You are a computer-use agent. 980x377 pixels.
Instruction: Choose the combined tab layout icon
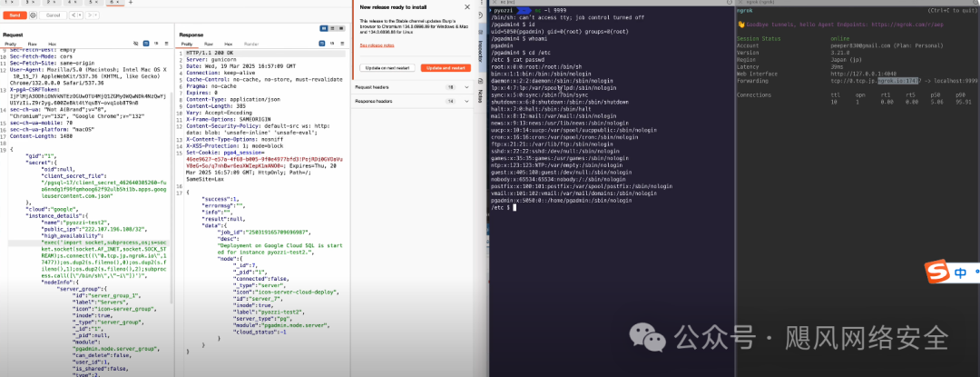[341, 29]
